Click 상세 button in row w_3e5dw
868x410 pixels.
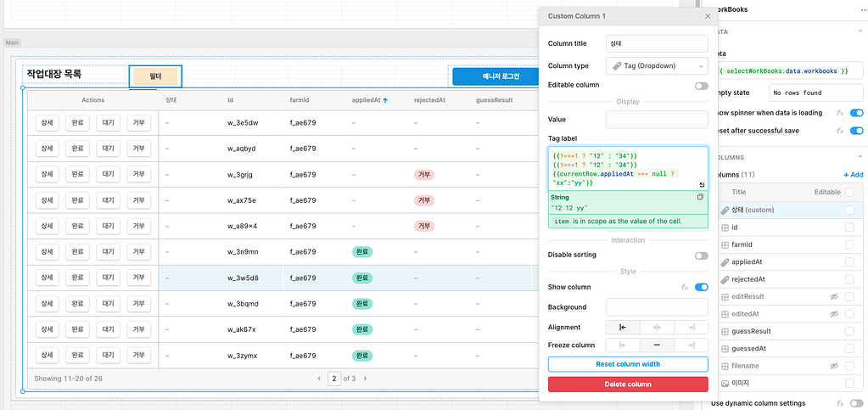pos(47,122)
